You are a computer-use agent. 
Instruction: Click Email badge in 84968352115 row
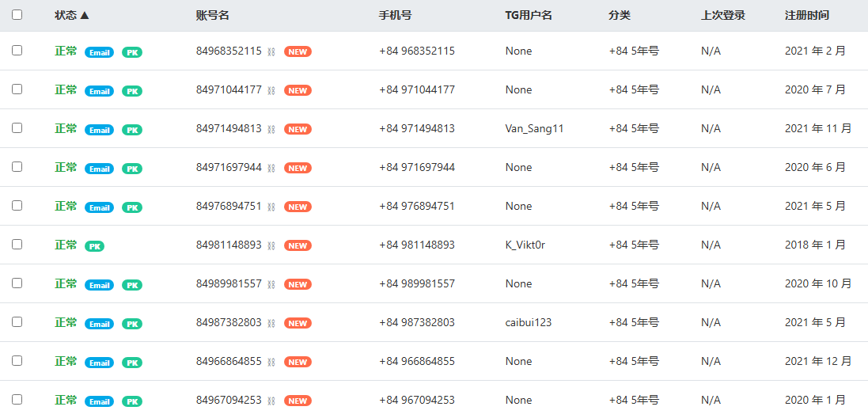coord(99,52)
